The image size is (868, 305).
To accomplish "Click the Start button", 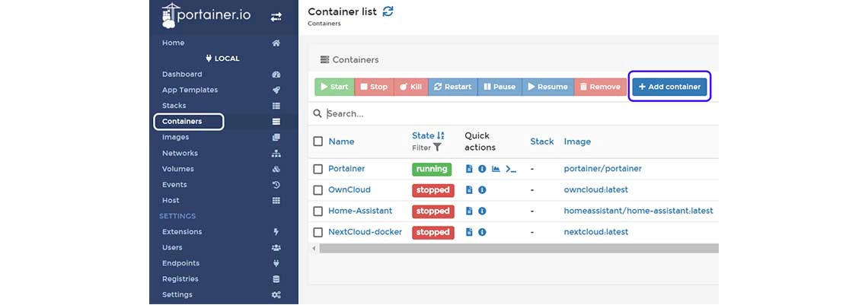I will [334, 87].
